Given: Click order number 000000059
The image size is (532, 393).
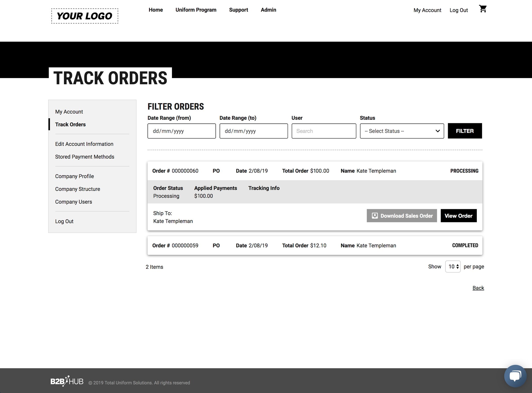Looking at the screenshot, I should pos(185,246).
